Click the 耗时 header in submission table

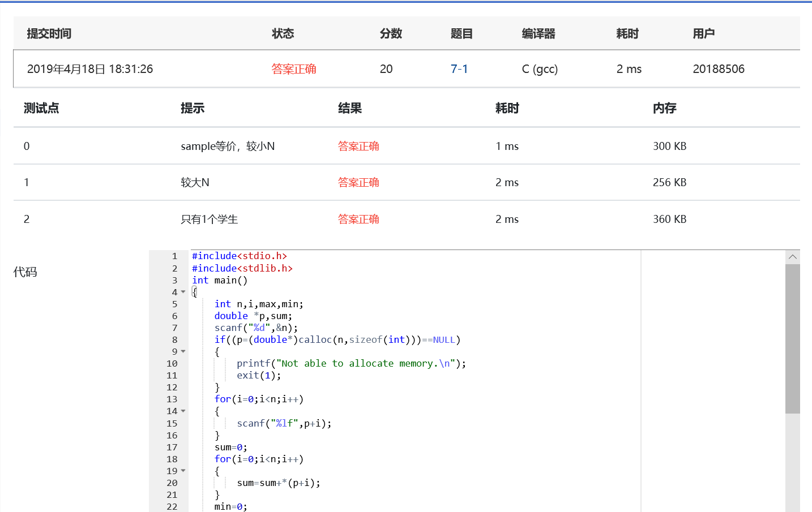tap(627, 33)
